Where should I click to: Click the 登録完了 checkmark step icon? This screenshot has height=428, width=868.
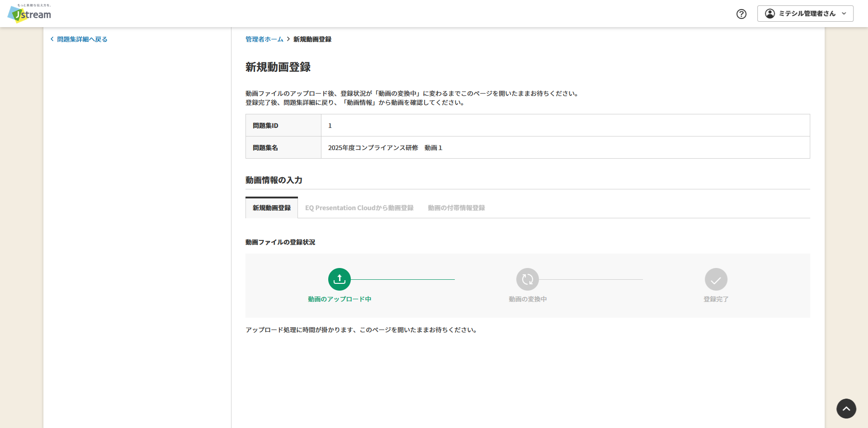tap(716, 279)
